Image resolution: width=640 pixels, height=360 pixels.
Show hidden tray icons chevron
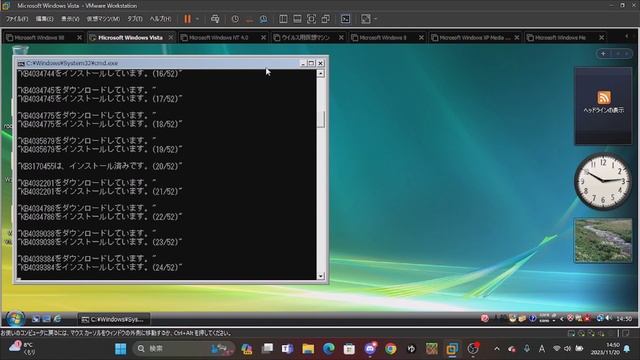[x=497, y=349]
